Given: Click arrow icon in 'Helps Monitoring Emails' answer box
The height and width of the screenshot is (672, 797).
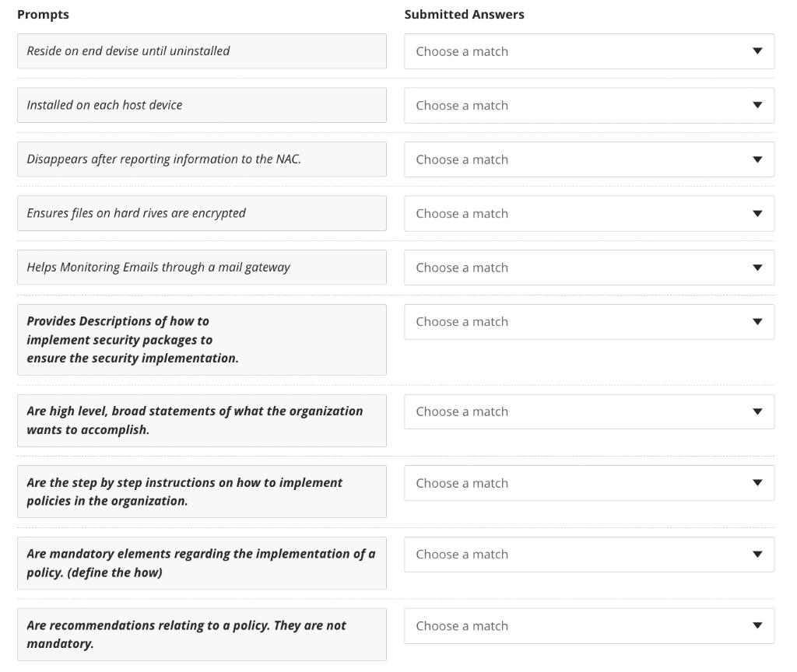Looking at the screenshot, I should 757,268.
